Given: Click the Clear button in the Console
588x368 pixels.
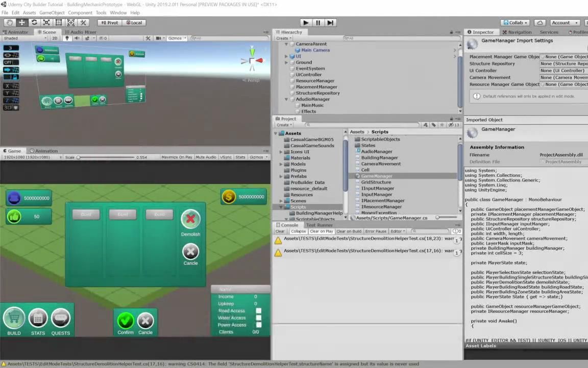Looking at the screenshot, I should pyautogui.click(x=280, y=231).
